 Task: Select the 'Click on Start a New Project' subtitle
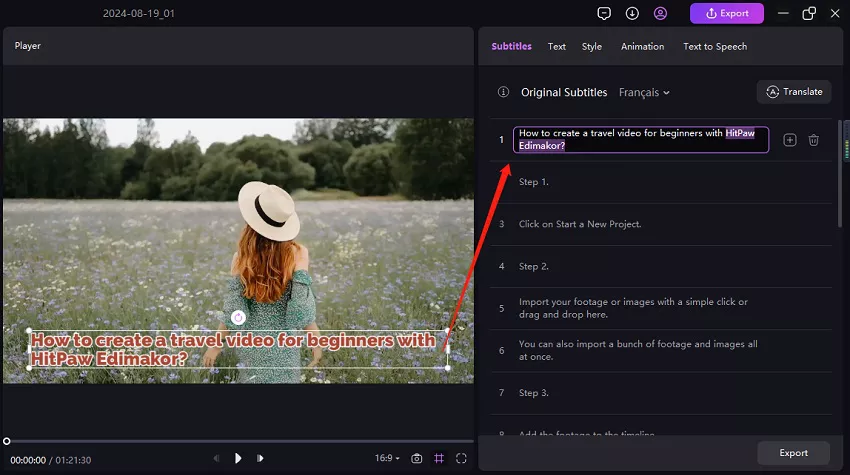580,224
